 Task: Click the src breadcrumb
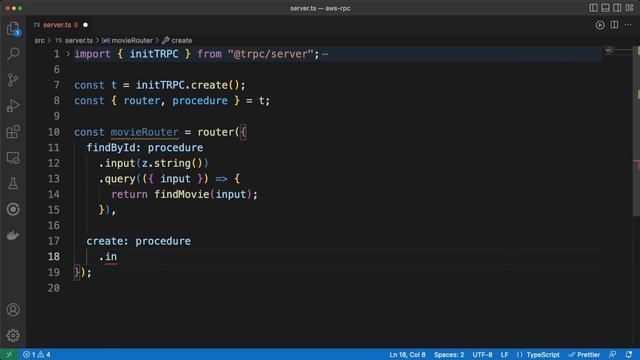point(39,40)
